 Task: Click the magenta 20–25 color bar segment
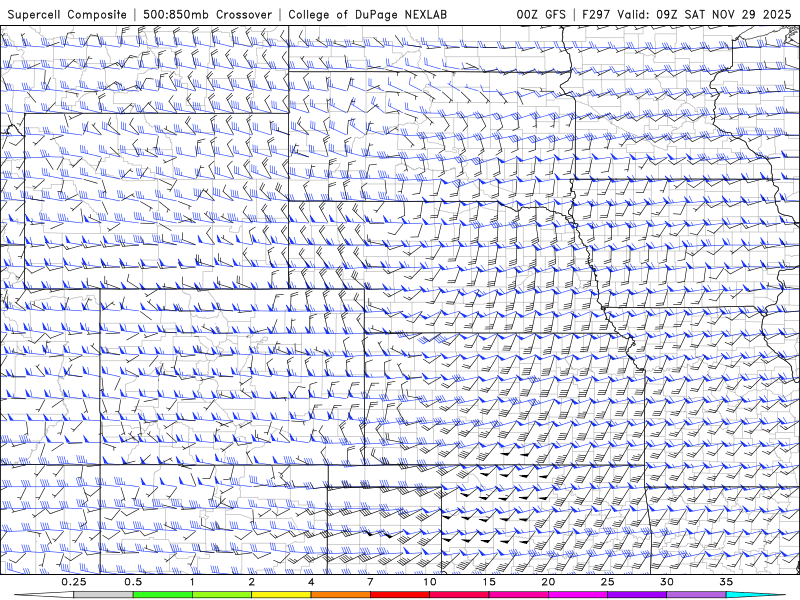tap(578, 595)
